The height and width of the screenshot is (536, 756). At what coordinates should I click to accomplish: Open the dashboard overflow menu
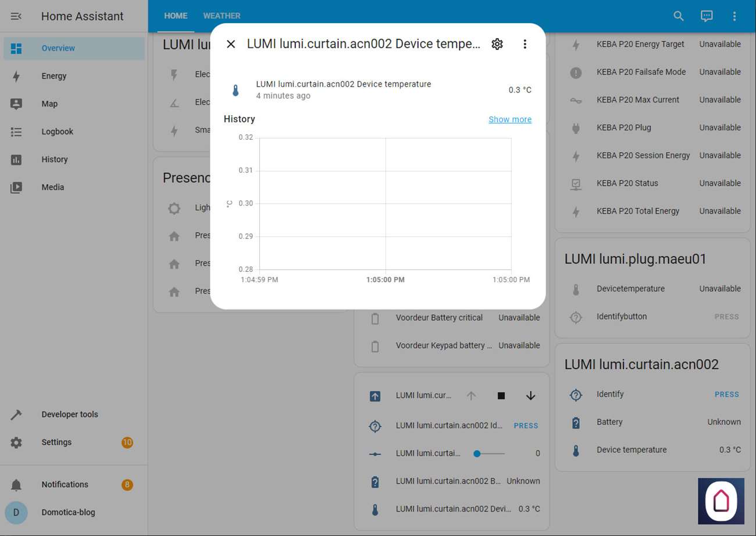pyautogui.click(x=734, y=16)
